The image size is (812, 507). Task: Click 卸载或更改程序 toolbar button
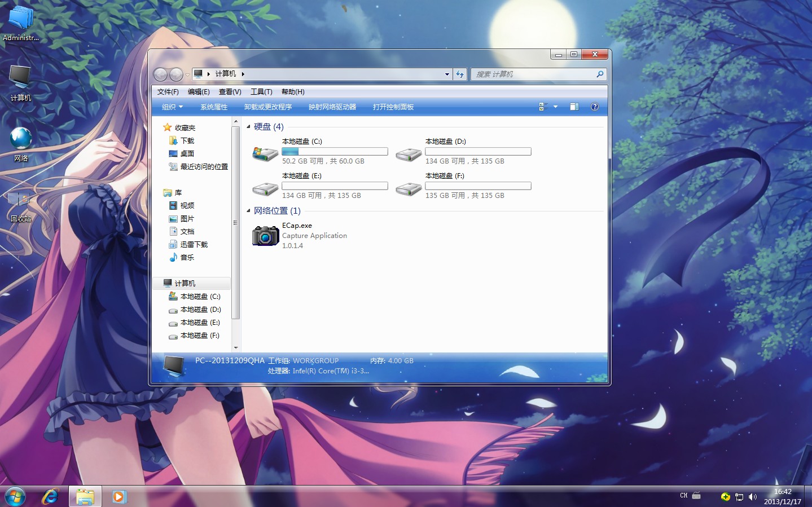268,107
